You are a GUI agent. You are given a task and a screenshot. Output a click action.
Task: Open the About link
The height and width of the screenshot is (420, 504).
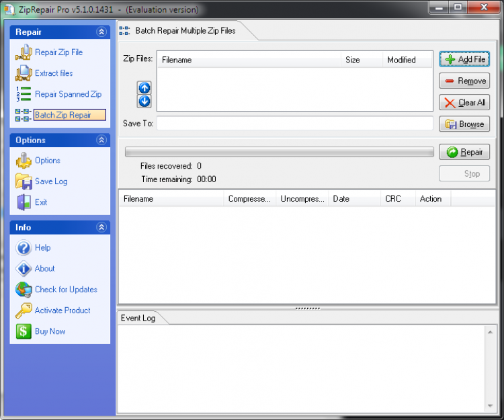coord(44,269)
